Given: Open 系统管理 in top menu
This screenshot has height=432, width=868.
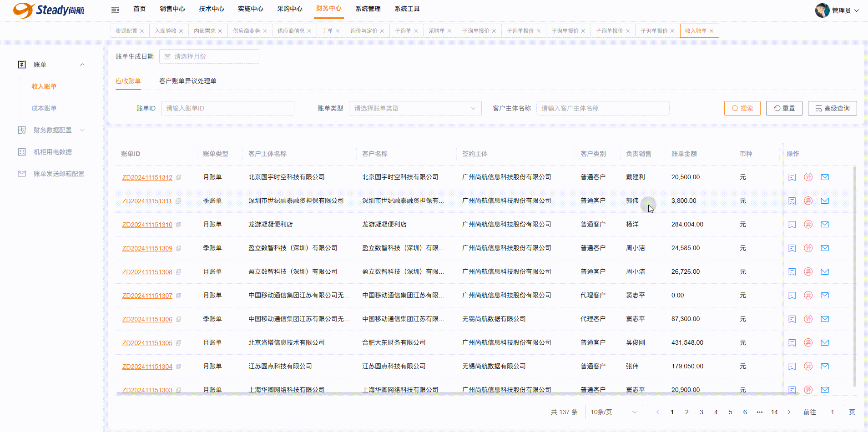Looking at the screenshot, I should tap(368, 9).
